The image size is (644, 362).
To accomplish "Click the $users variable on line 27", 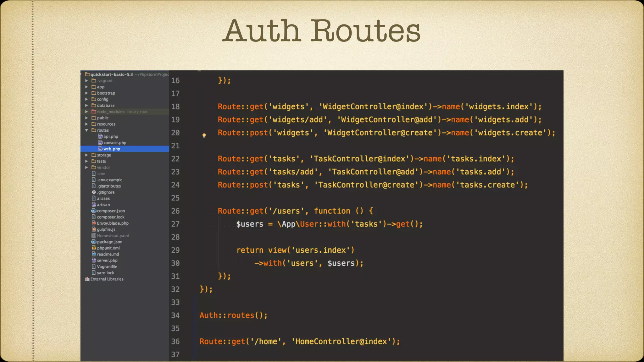I will [250, 224].
